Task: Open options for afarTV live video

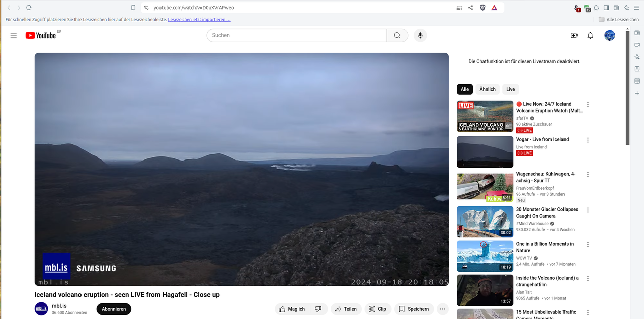Action: [588, 105]
